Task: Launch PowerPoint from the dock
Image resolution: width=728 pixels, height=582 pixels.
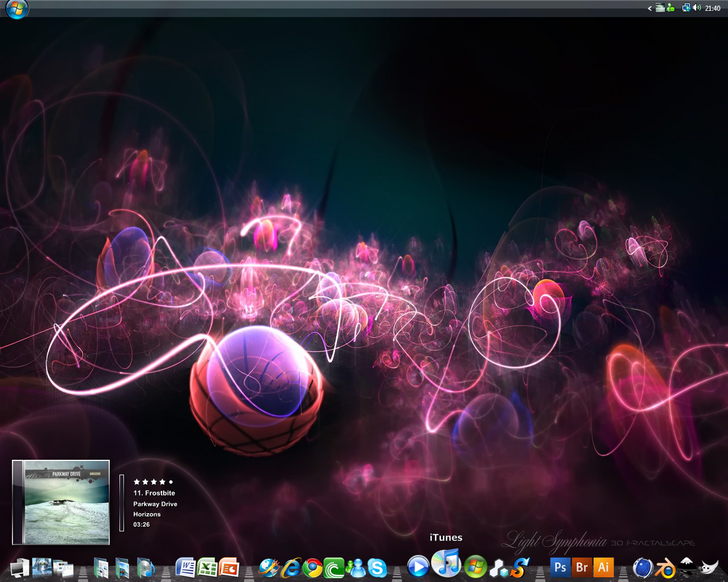Action: point(229,568)
